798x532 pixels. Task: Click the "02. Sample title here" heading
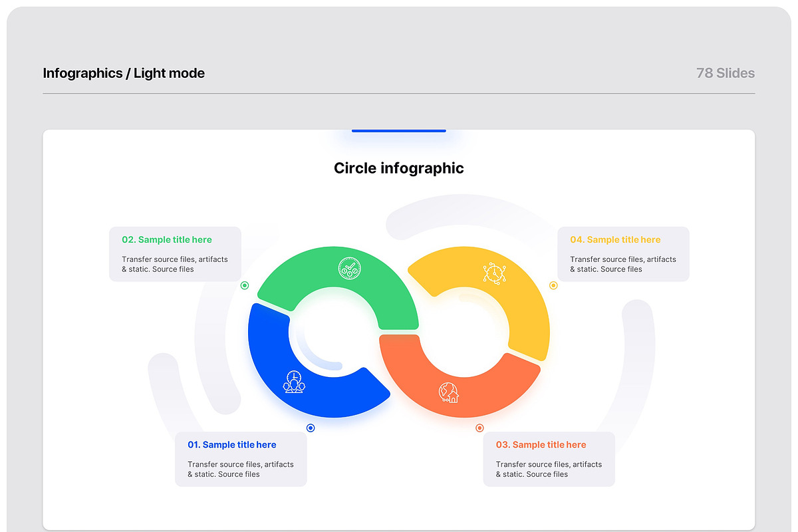pyautogui.click(x=167, y=240)
